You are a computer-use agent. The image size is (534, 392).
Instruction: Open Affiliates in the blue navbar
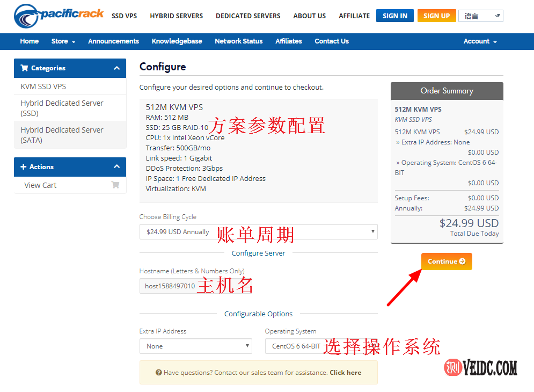289,41
